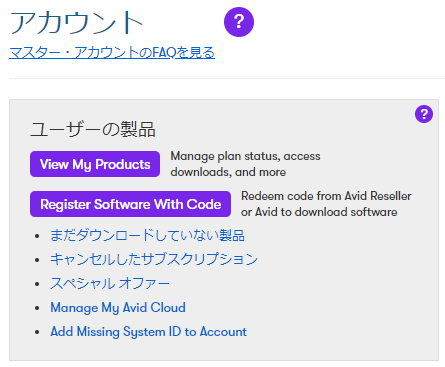Click the horizontal divider under the FAQ link
The width and height of the screenshot is (445, 367).
pyautogui.click(x=227, y=79)
